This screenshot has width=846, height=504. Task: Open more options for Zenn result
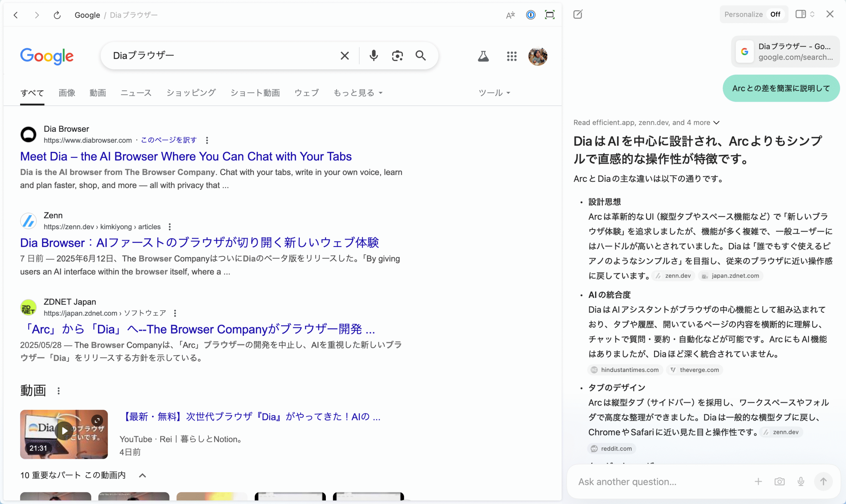point(170,227)
